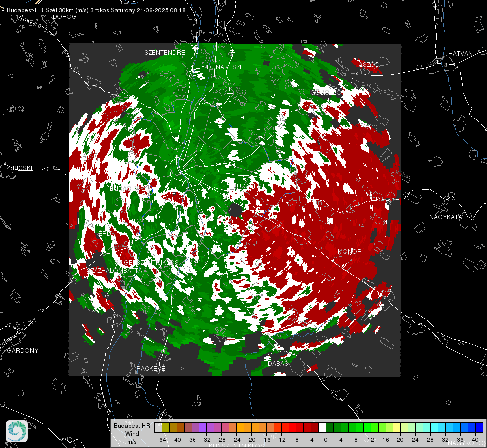Click the BICSKE city label
Image resolution: width=487 pixels, height=448 pixels.
tap(23, 168)
